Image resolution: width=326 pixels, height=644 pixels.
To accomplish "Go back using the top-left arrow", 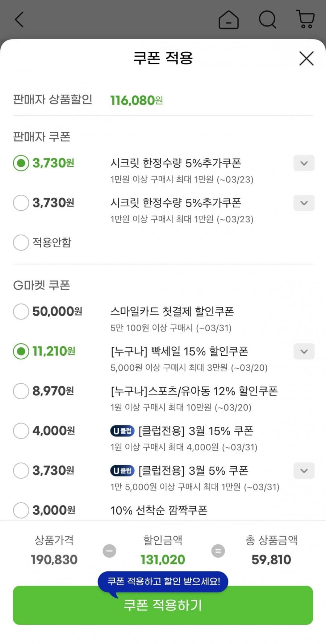I will tap(20, 20).
